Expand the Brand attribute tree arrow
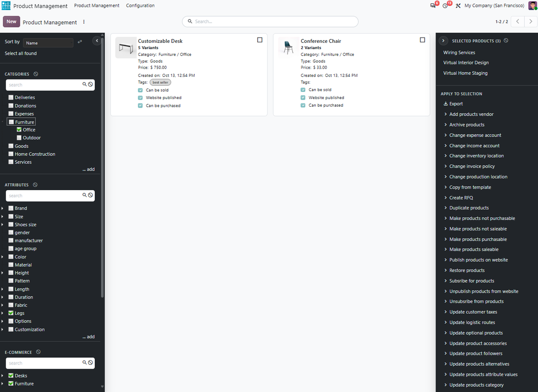Screen dimensions: 538x392 (2, 208)
